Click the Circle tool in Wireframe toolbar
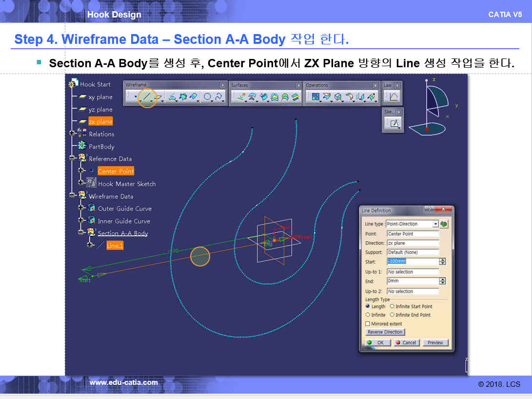This screenshot has height=399, width=532. (208, 97)
